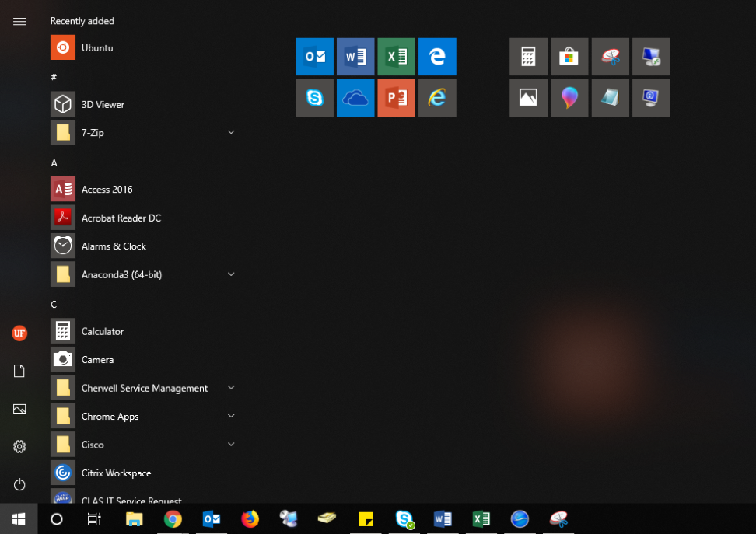Open the System Information tile
756x534 pixels.
coord(651,98)
